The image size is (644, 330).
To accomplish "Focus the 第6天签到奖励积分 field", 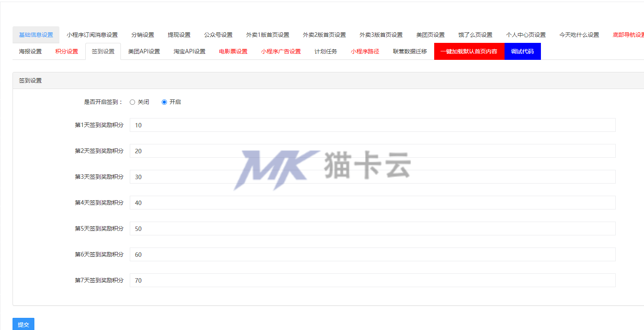I will point(372,254).
